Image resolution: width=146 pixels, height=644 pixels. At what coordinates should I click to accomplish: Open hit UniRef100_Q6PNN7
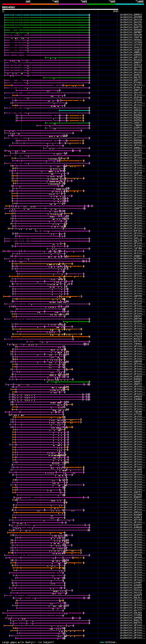pyautogui.click(x=131, y=32)
